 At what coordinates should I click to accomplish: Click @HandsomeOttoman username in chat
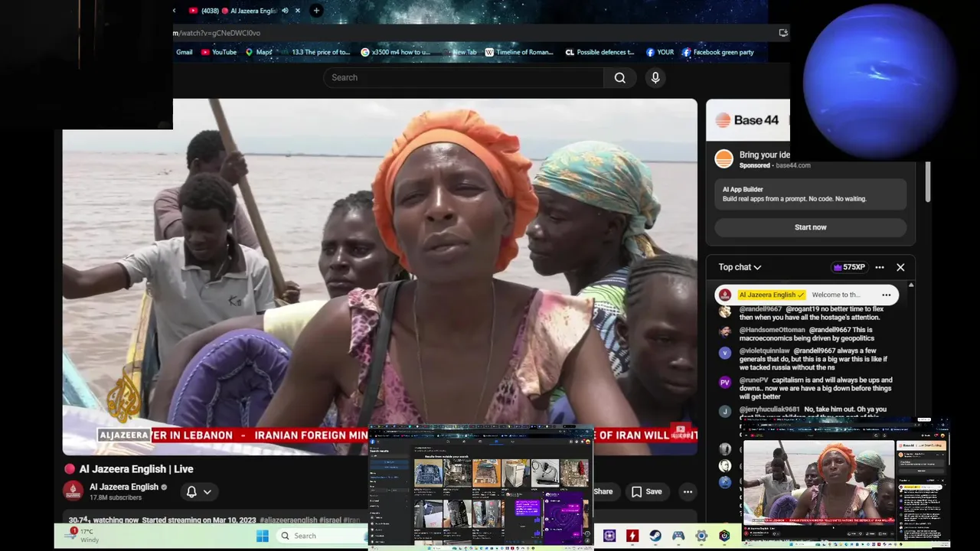pos(772,330)
